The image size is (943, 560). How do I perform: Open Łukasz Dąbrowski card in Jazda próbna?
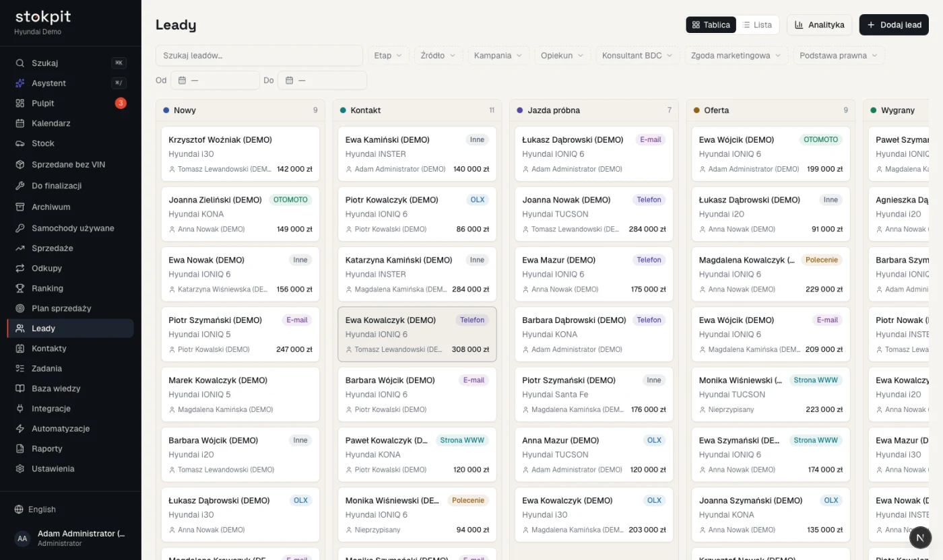pos(593,154)
